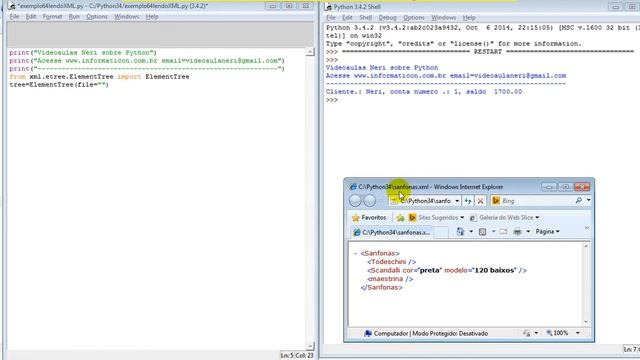Screen dimensions: 640x360
Task: Open Format menu in IDLE editor
Action: pyautogui.click(x=52, y=17)
